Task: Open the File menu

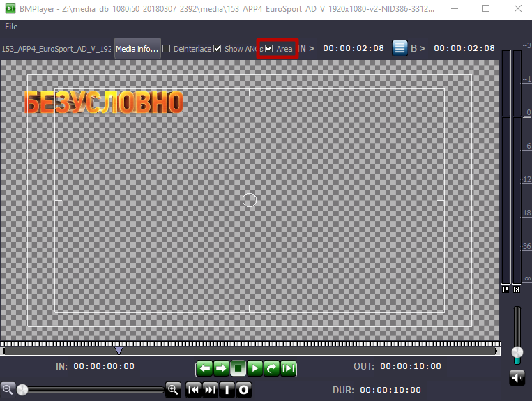Action: click(11, 27)
